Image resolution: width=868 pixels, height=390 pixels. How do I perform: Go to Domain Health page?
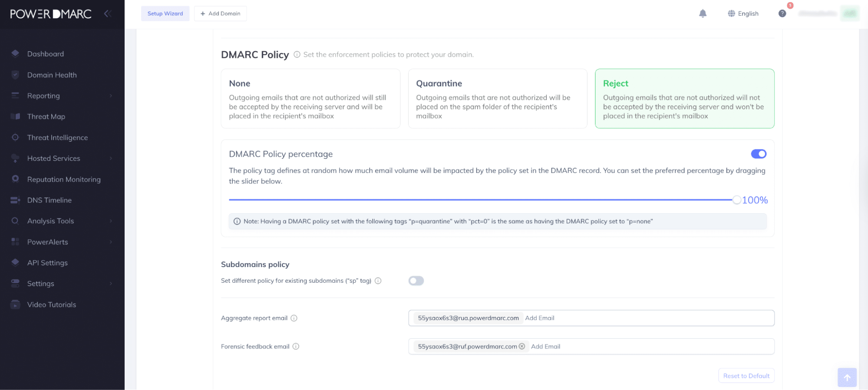(x=52, y=75)
